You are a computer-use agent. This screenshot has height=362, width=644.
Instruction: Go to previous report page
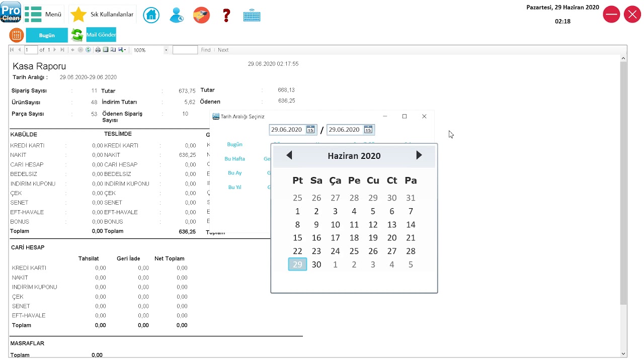point(20,50)
